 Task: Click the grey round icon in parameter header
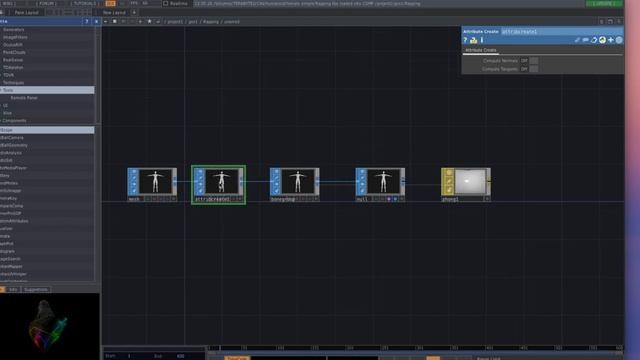coord(619,40)
